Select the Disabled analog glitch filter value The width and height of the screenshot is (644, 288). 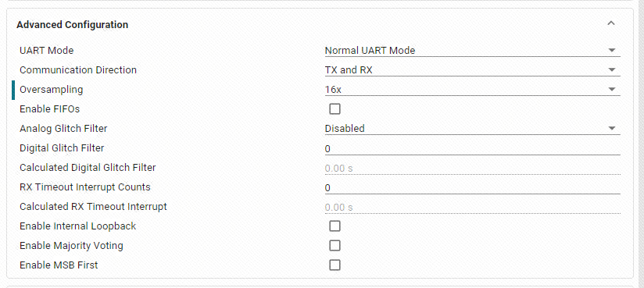(345, 129)
